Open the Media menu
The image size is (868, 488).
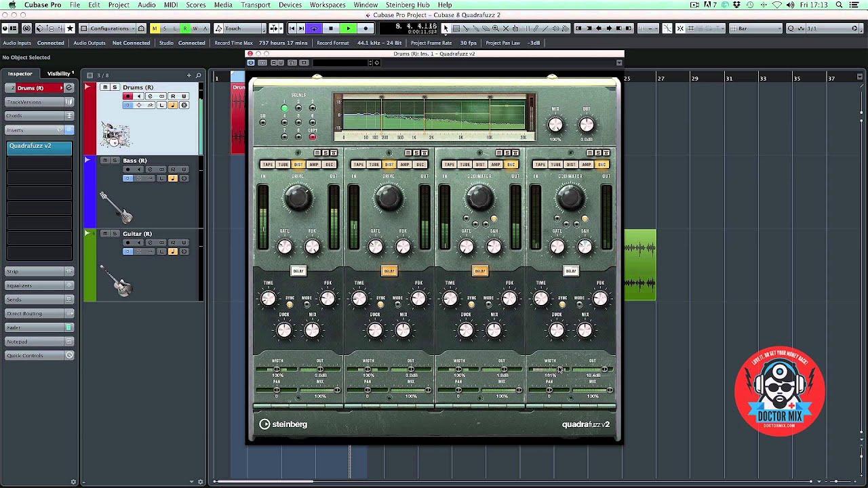[223, 5]
